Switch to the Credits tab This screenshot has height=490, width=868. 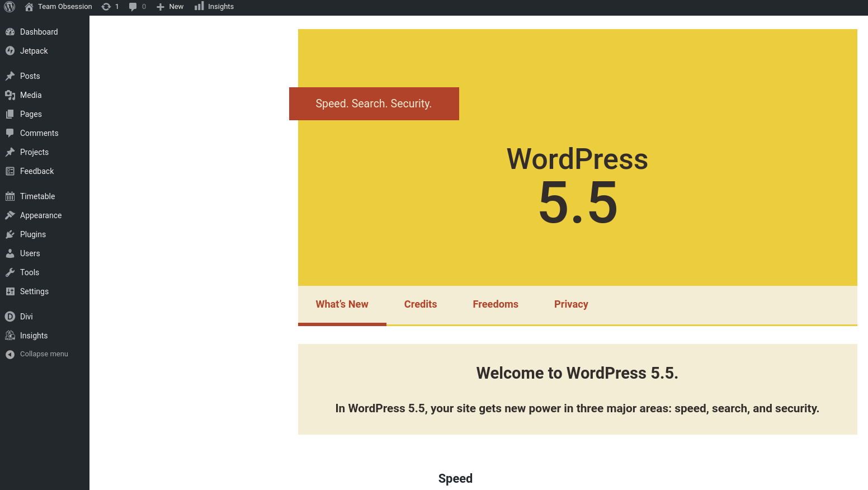click(421, 304)
